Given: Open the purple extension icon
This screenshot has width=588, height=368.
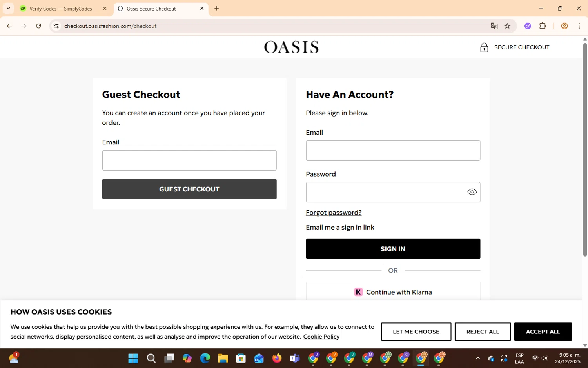Looking at the screenshot, I should click(528, 26).
